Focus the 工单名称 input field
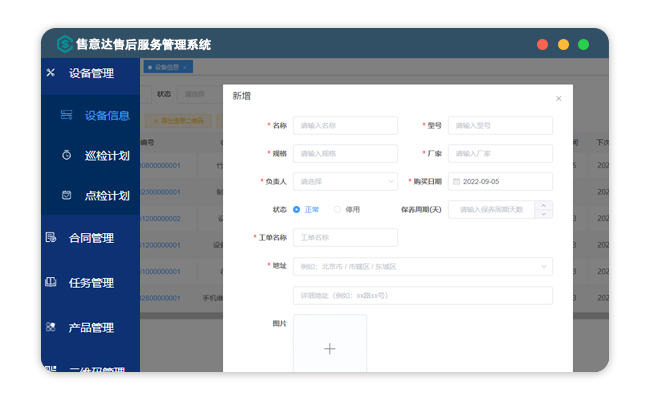This screenshot has height=400, width=650. coord(345,238)
